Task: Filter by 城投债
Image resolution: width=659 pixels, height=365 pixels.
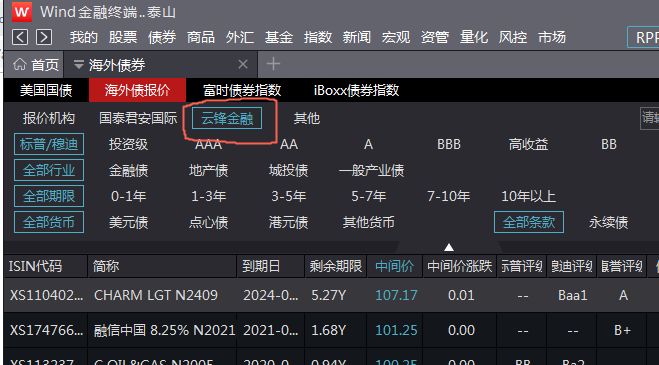Action: pos(288,170)
